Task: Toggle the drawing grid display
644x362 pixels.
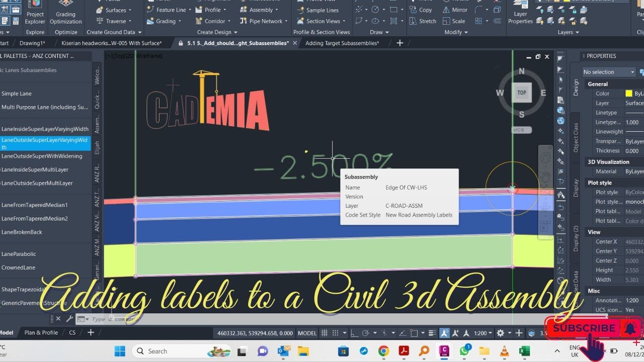Action: (x=325, y=333)
